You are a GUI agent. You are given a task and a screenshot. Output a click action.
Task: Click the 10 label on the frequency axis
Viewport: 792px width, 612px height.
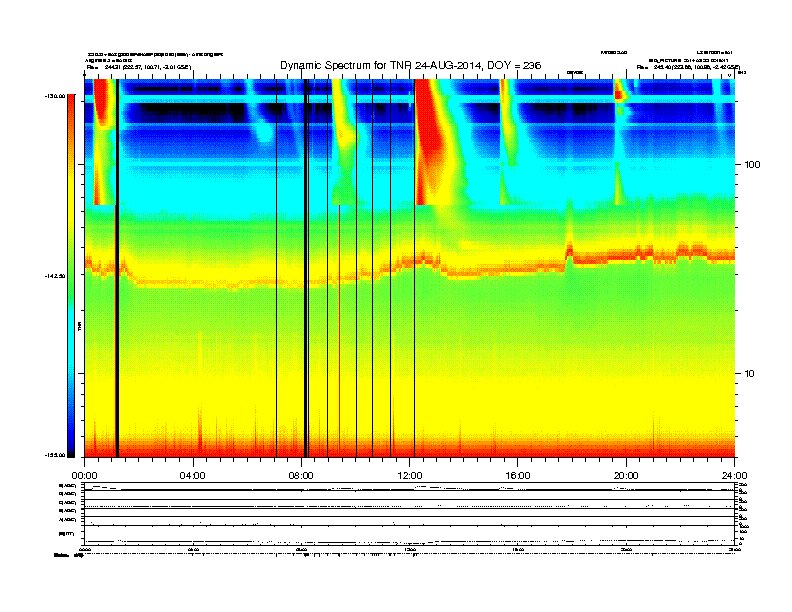tap(750, 374)
